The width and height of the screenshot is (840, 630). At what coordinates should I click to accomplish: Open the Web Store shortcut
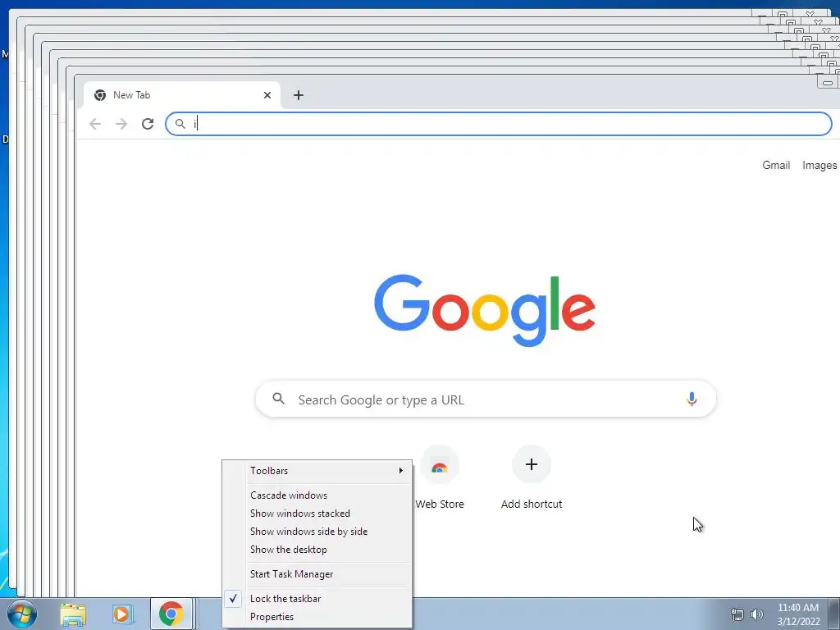[x=440, y=478]
